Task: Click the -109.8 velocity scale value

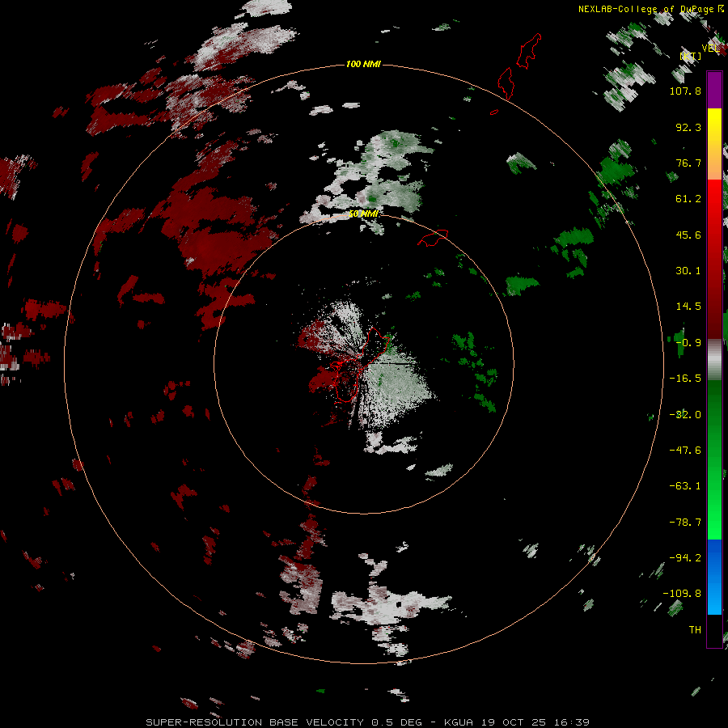Action: 682,594
